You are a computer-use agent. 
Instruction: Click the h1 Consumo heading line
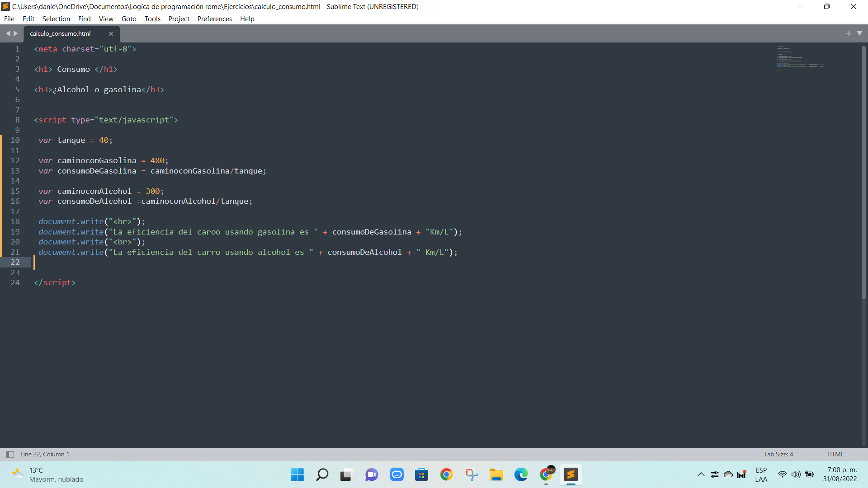[x=75, y=70]
